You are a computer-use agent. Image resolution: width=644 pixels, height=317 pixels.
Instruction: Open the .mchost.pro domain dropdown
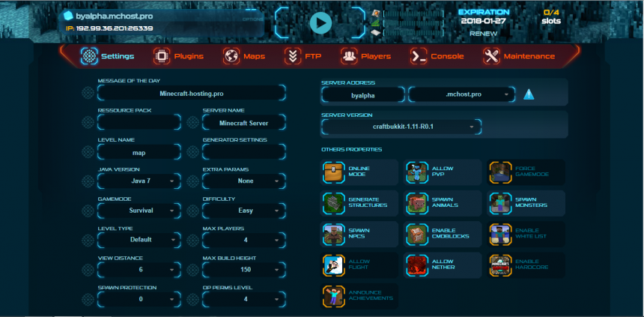pos(461,94)
